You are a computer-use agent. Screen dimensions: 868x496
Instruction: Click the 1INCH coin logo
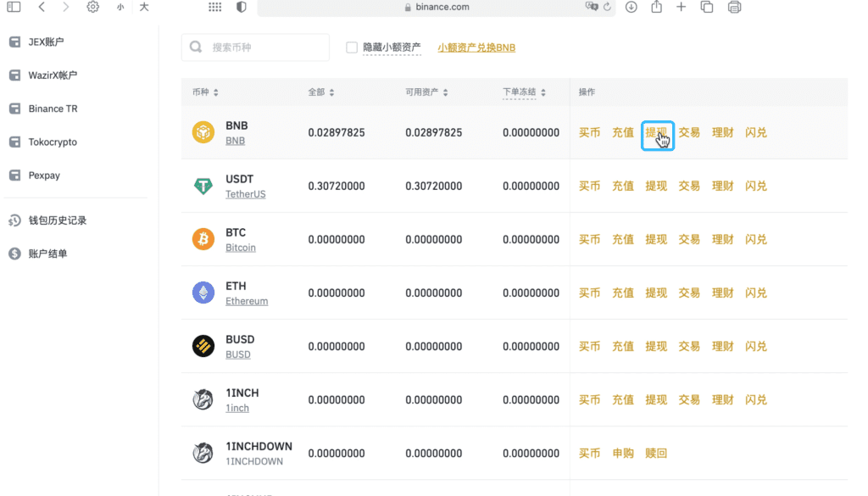203,399
